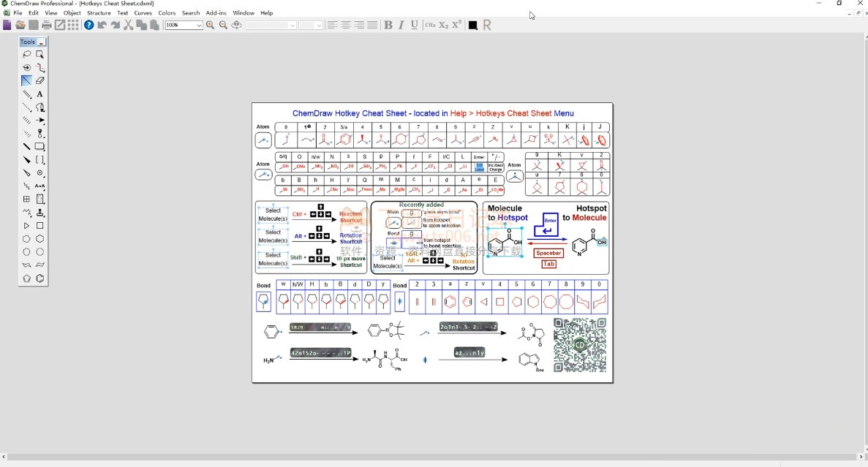Select the Eraser tool in Tools palette
Viewport: 868px width, 467px height.
point(40,80)
